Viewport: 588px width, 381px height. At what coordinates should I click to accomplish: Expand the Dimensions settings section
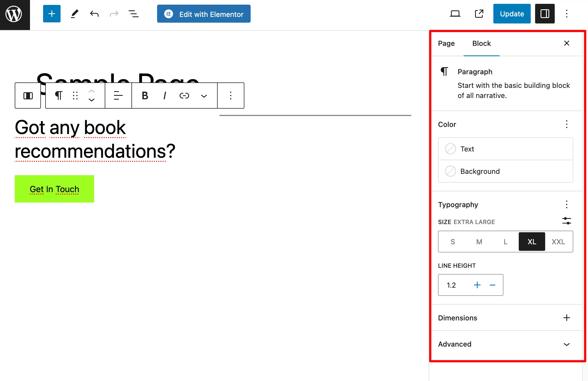tap(567, 317)
